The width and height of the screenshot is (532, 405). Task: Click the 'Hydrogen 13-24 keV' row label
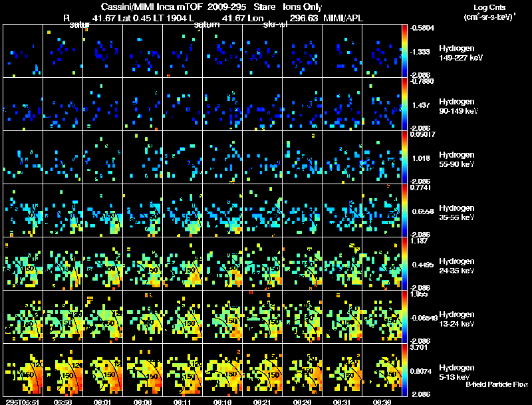(456, 319)
